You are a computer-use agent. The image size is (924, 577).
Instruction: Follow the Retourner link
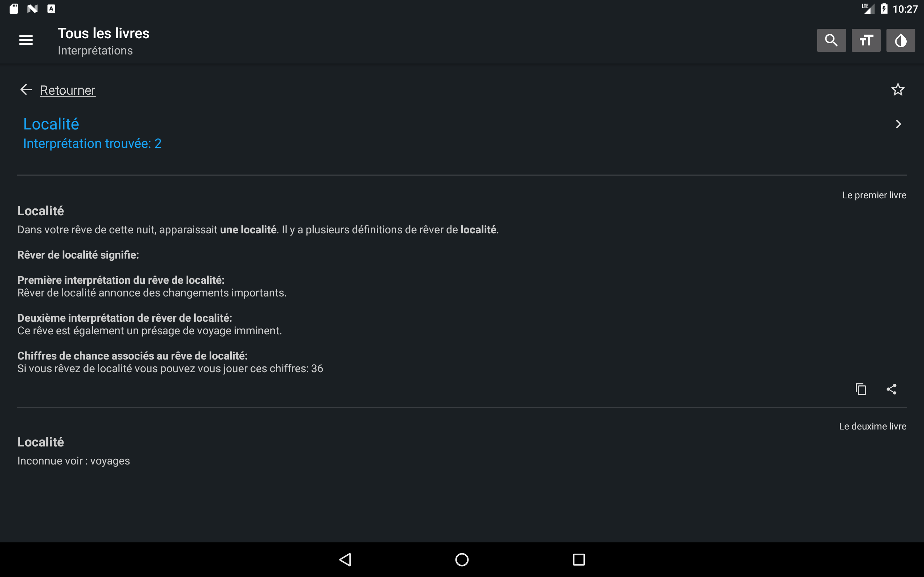[x=67, y=91]
